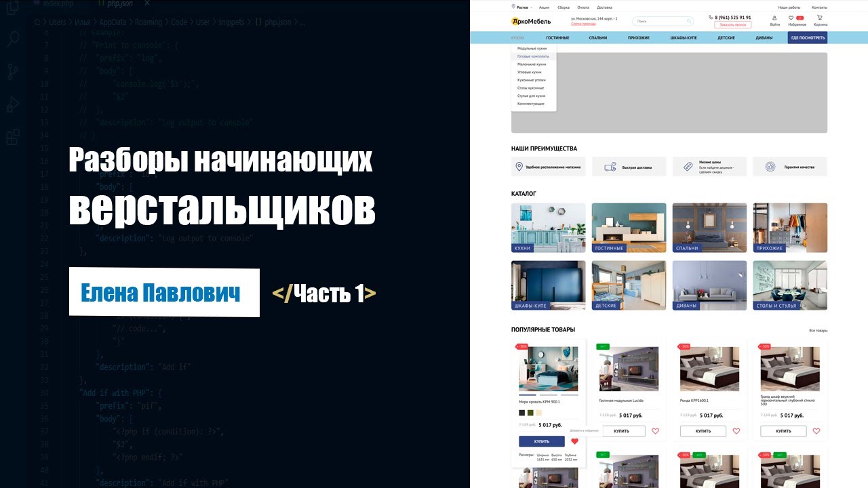The width and height of the screenshot is (868, 488).
Task: Click the second image indicator under Мори кровать photo
Action: coord(549,394)
